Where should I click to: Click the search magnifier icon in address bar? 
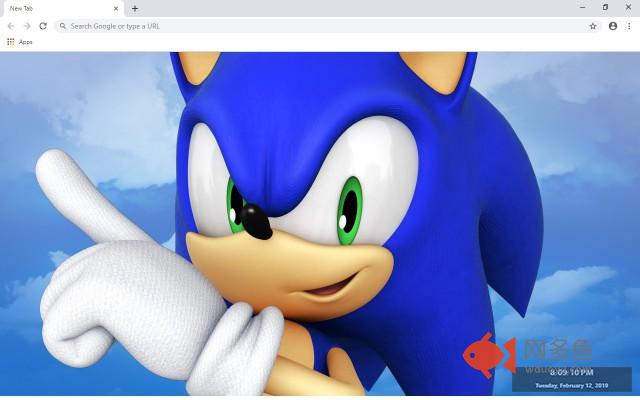[62, 26]
